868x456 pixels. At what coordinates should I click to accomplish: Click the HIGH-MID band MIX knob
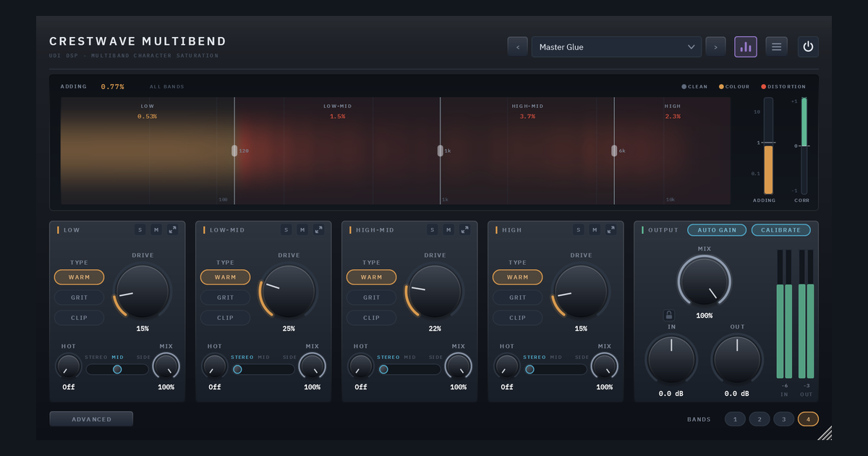click(458, 366)
